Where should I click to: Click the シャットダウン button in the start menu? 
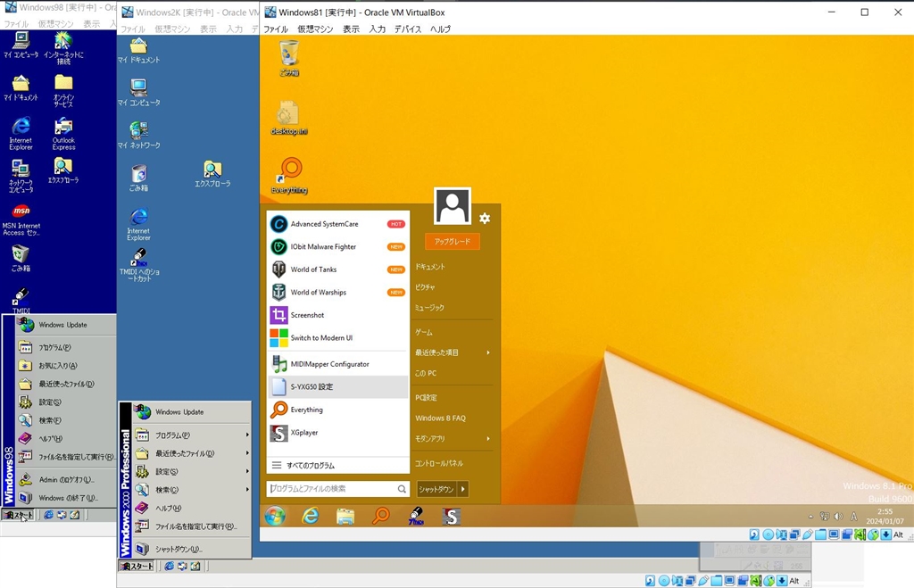436,489
